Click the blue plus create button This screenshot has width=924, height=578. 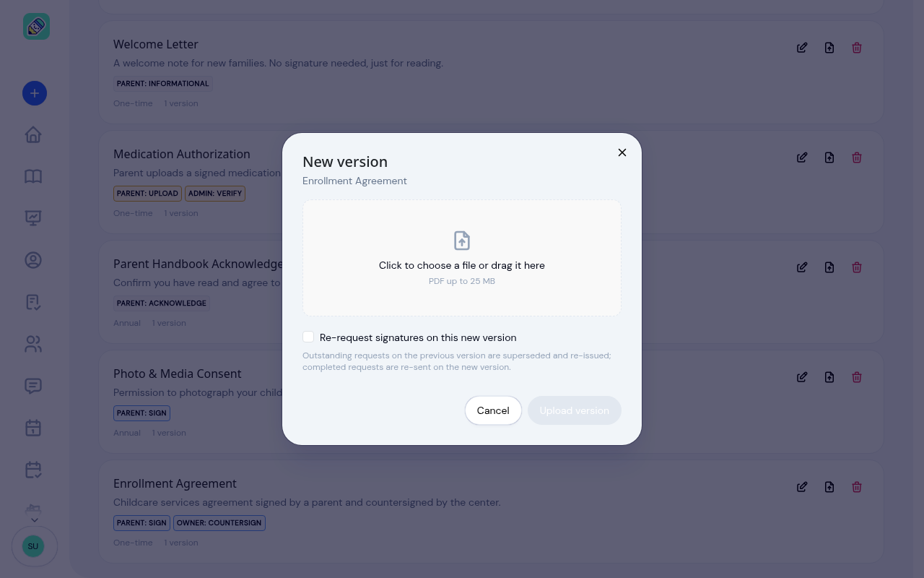click(35, 93)
